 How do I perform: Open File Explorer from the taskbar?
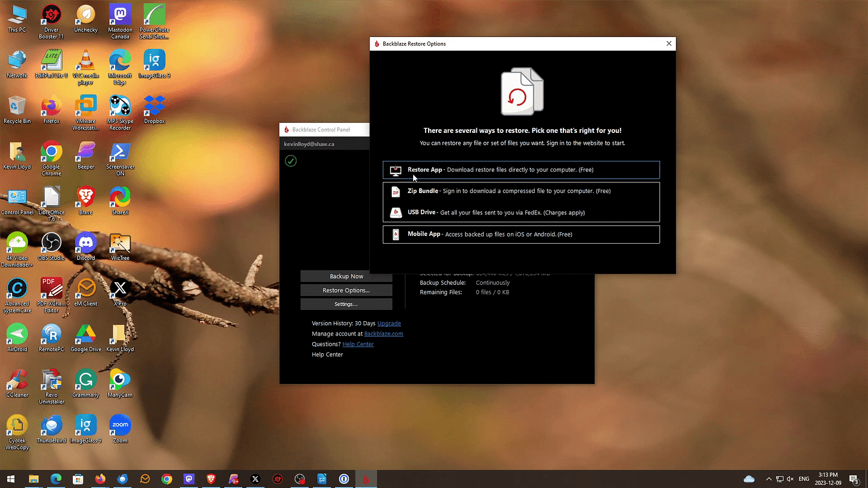(33, 479)
